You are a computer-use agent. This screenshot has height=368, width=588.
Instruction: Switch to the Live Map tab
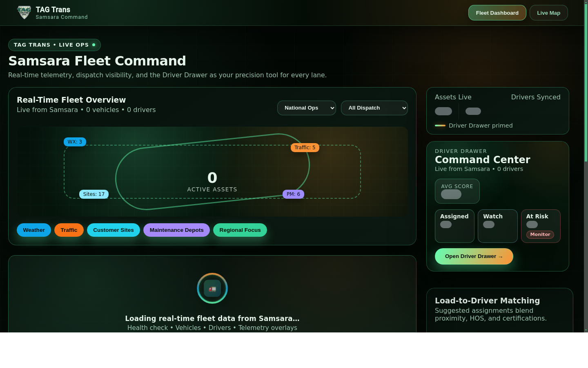[x=548, y=13]
